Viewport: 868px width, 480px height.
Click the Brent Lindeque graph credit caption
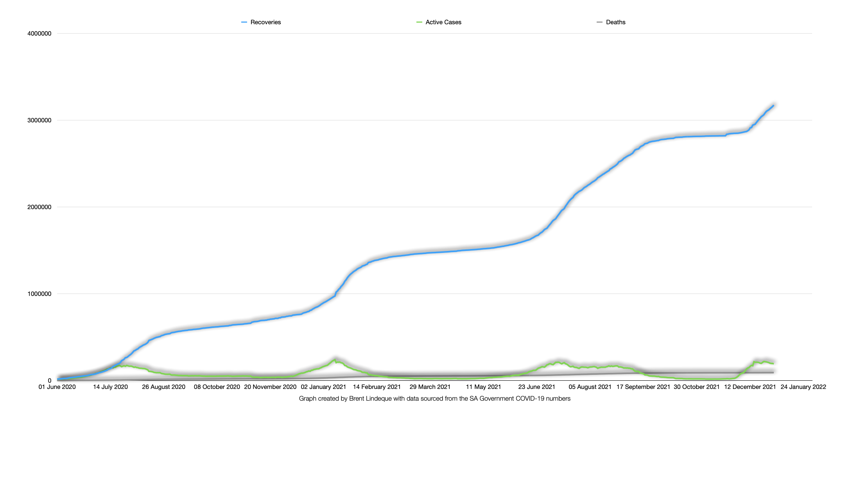pos(434,399)
